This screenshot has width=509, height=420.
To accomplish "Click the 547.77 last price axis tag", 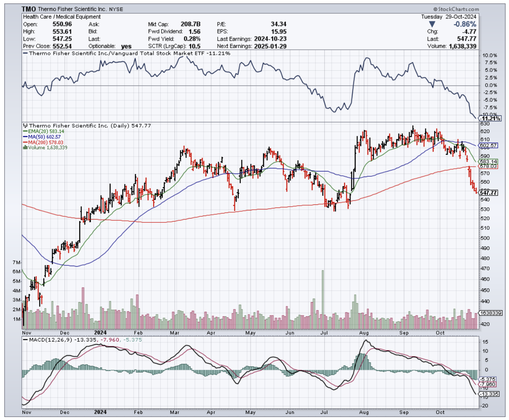I will [x=488, y=193].
